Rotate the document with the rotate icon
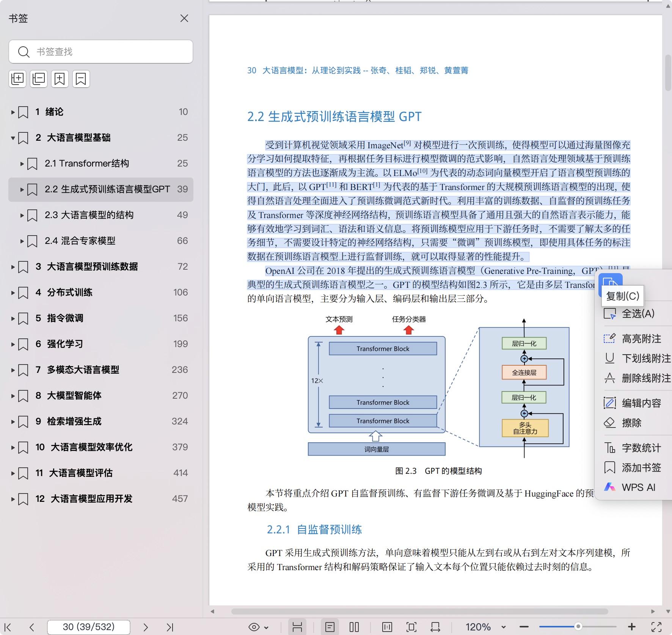This screenshot has height=635, width=672. click(435, 627)
